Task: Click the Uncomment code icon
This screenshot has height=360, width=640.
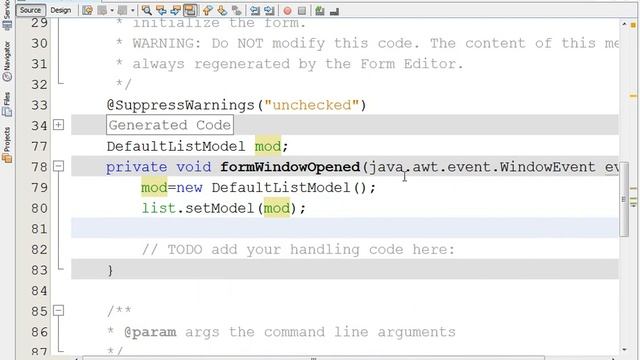Action: [x=334, y=11]
